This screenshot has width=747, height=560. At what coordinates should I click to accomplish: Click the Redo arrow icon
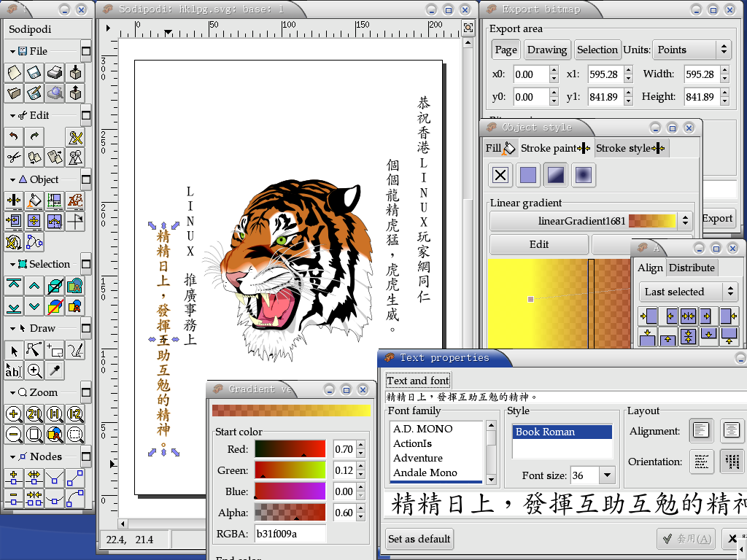pyautogui.click(x=34, y=137)
